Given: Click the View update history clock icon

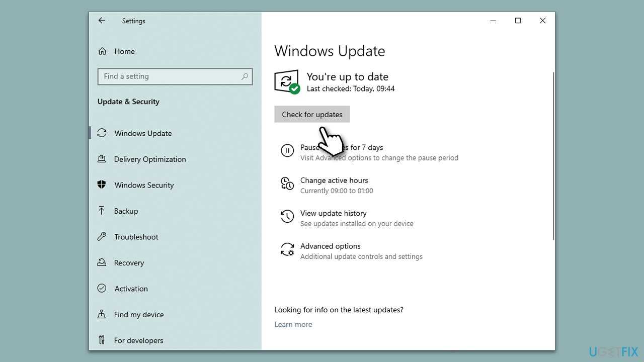Looking at the screenshot, I should 287,217.
